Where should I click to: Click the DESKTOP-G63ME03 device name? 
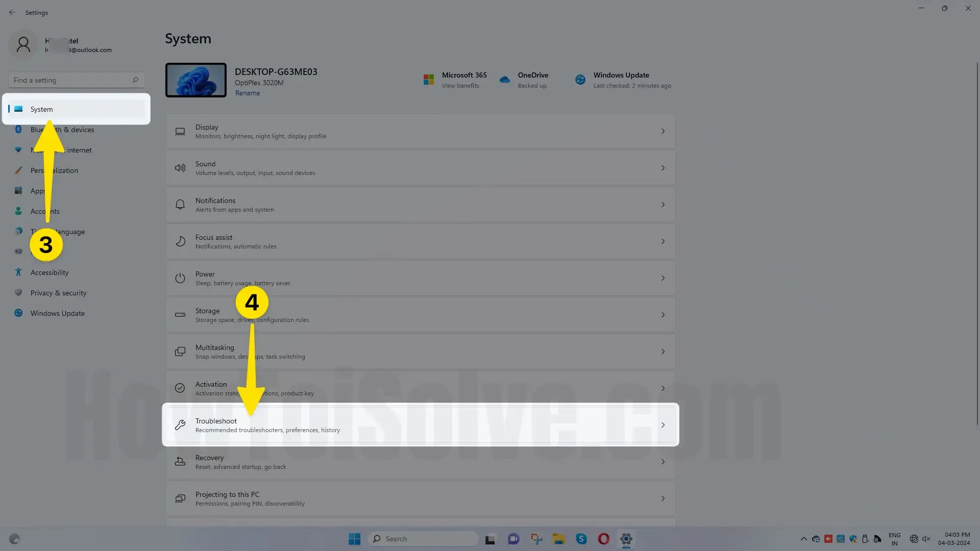coord(276,72)
